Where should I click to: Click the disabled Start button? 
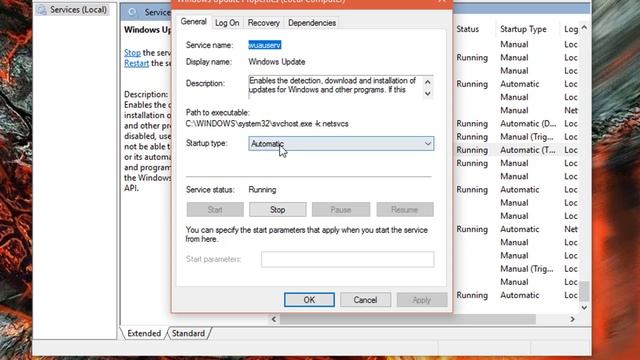coord(215,209)
